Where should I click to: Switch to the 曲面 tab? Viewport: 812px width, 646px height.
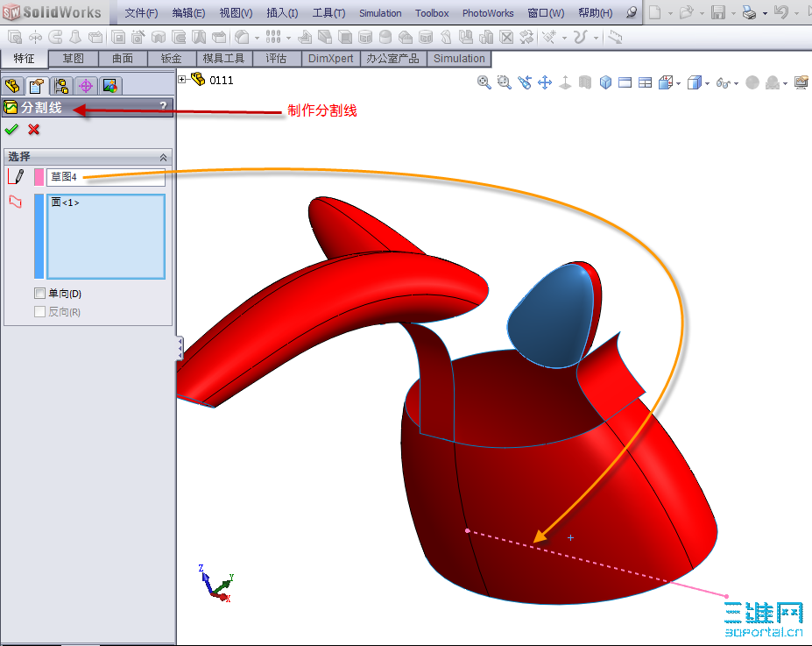123,59
